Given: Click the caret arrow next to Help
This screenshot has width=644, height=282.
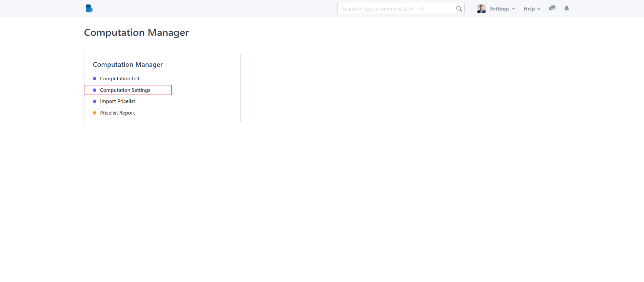Looking at the screenshot, I should click(539, 9).
